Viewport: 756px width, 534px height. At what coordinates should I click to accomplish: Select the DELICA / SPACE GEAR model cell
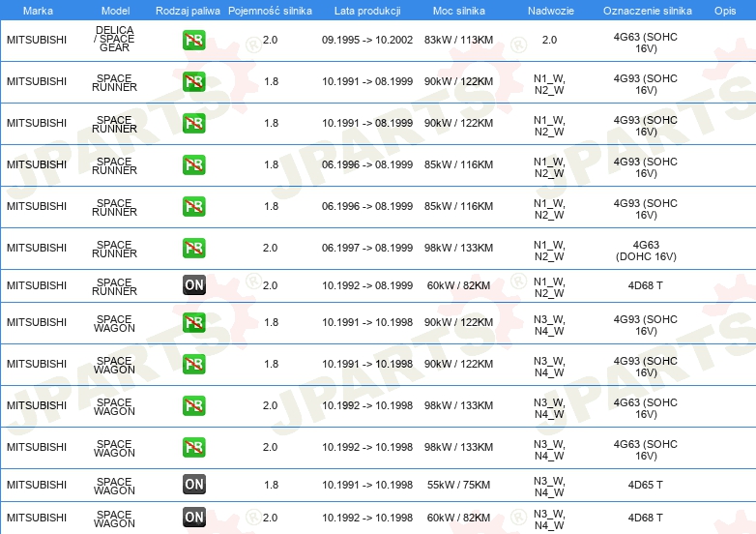tap(115, 39)
